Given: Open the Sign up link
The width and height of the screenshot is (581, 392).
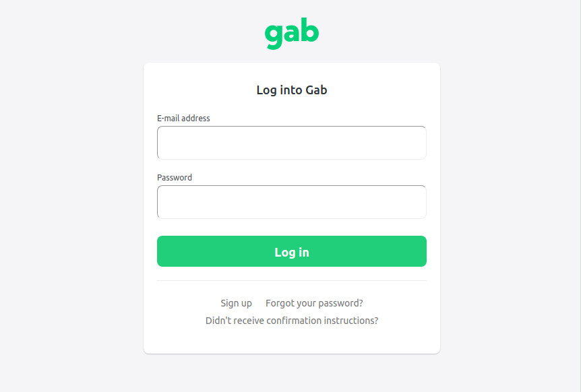Looking at the screenshot, I should [236, 303].
